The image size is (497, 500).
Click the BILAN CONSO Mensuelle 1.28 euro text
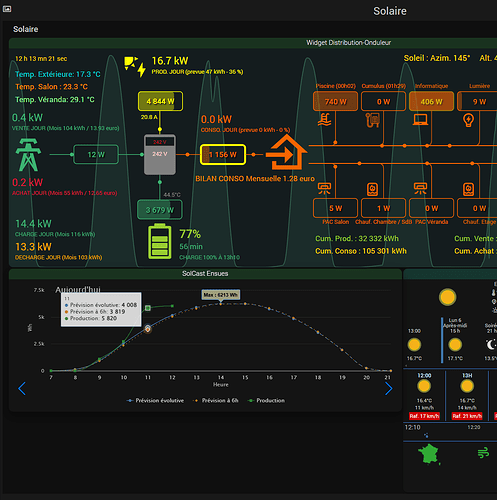[255, 179]
